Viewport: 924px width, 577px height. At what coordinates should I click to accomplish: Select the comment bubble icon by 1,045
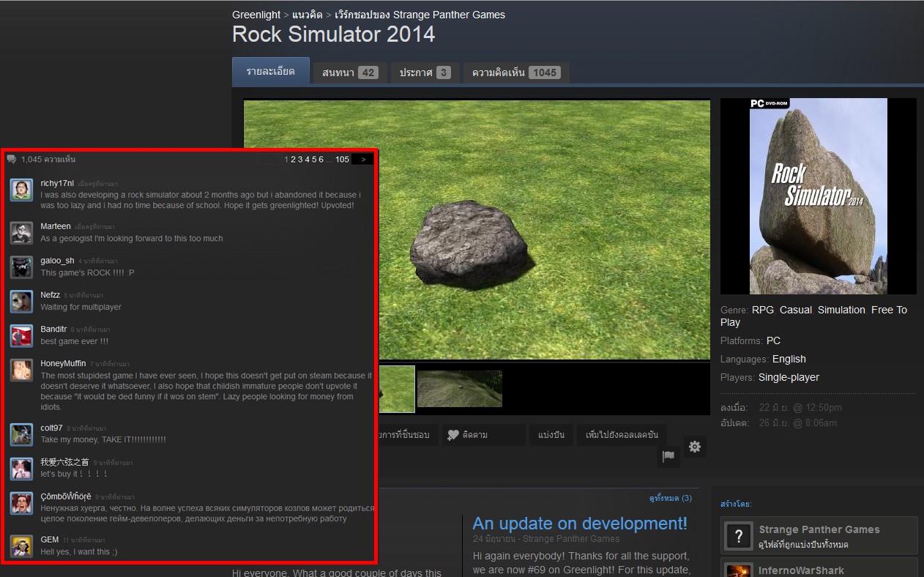[12, 160]
